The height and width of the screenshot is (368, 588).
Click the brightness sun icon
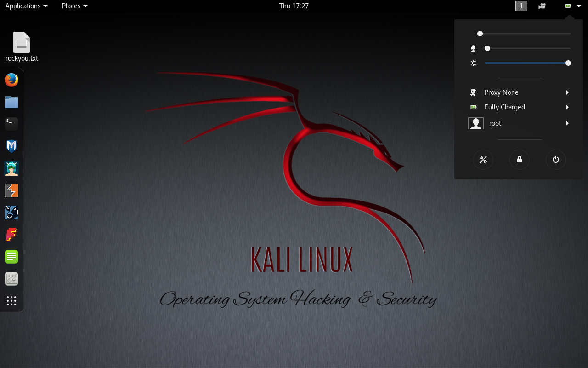474,63
